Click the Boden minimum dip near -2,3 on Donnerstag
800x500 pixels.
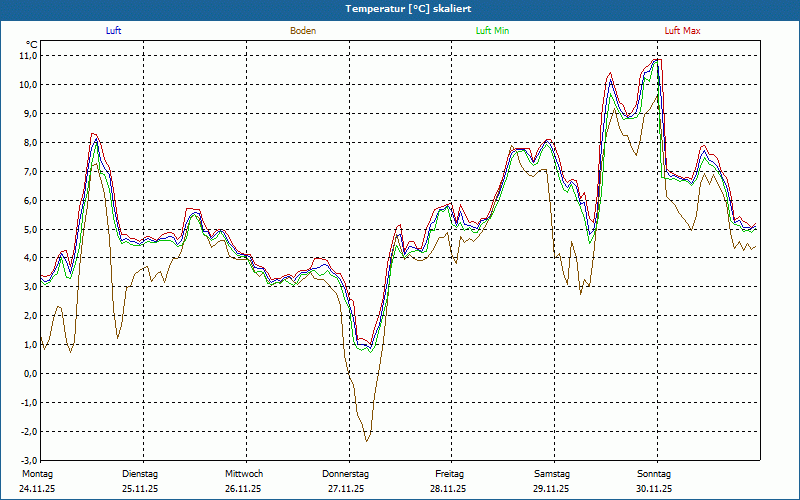[x=367, y=440]
